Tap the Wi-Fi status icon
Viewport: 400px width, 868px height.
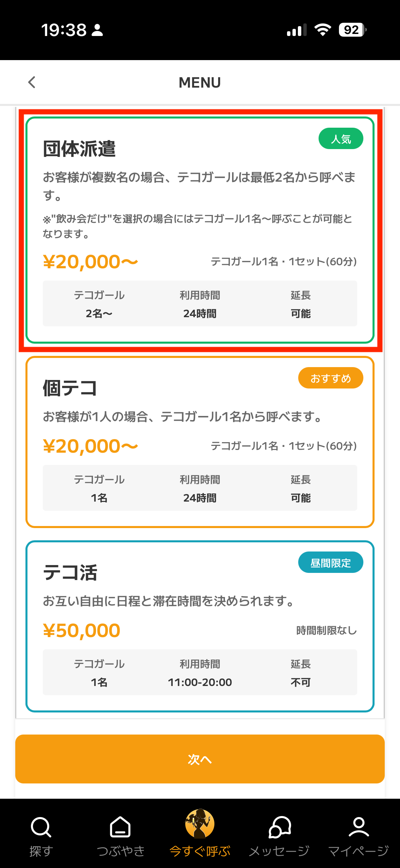[x=323, y=30]
